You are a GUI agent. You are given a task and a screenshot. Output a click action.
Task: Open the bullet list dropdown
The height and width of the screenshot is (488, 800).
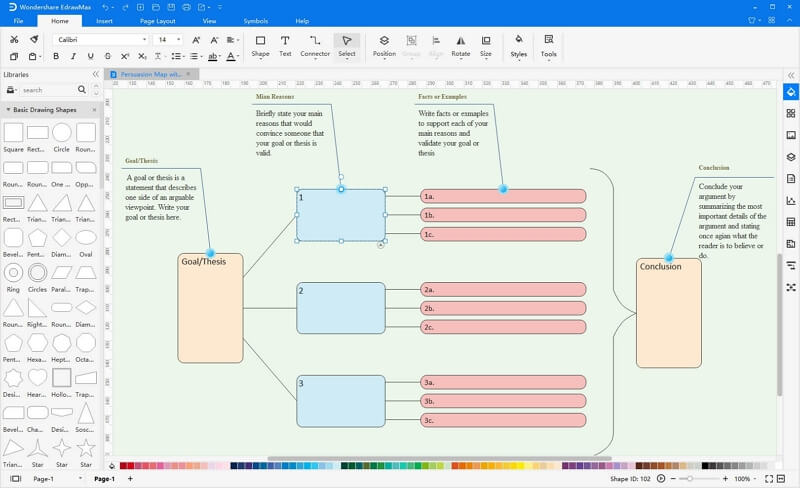pos(177,56)
